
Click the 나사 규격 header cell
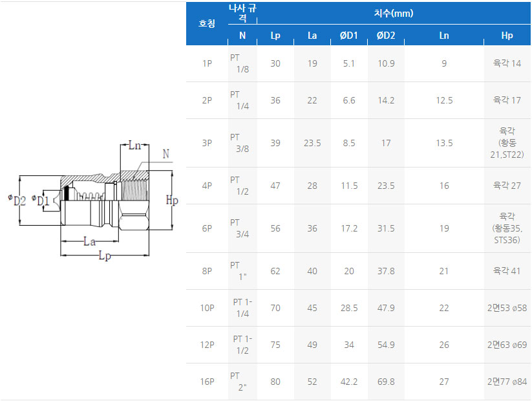point(242,13)
